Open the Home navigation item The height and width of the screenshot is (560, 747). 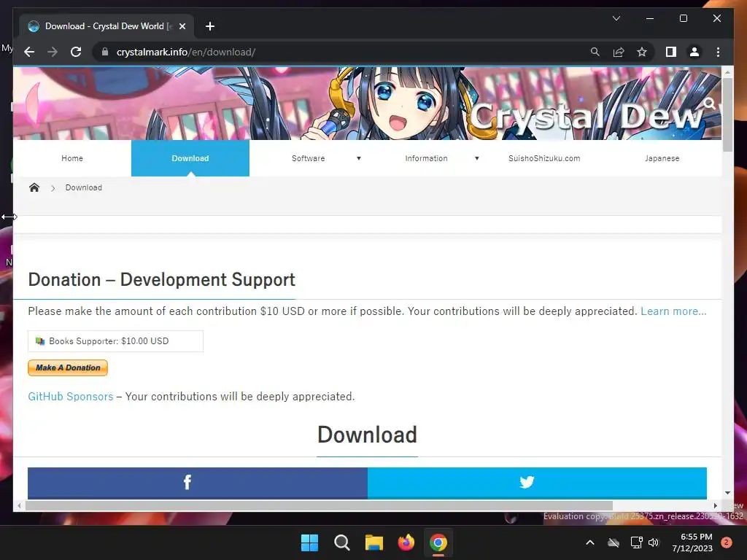(x=72, y=158)
